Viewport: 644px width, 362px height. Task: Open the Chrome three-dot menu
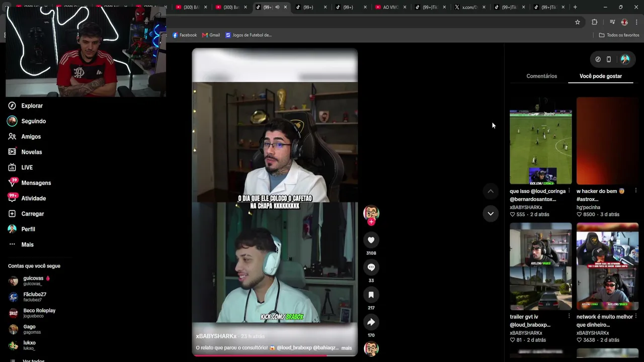click(x=637, y=22)
